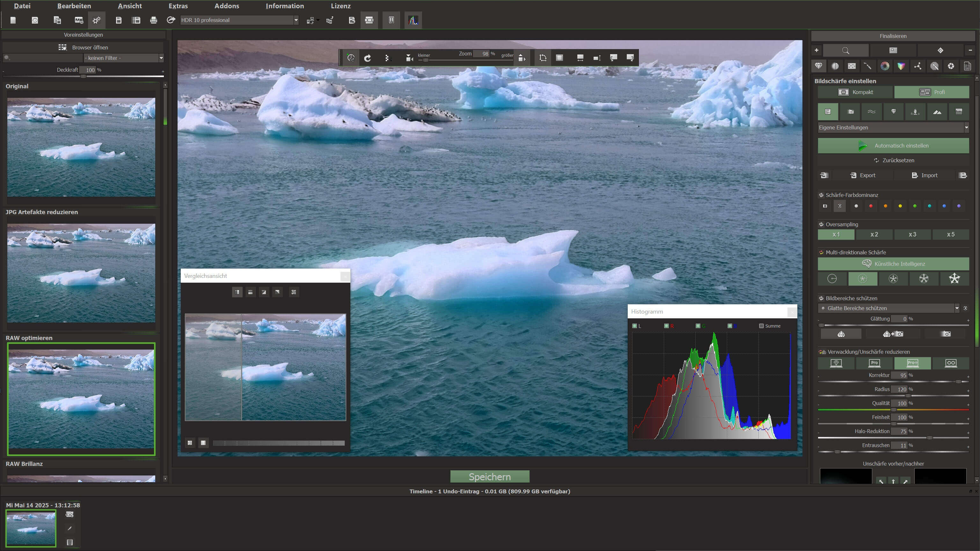Image resolution: width=980 pixels, height=551 pixels.
Task: Click the crop tool icon above photo
Action: [x=543, y=58]
